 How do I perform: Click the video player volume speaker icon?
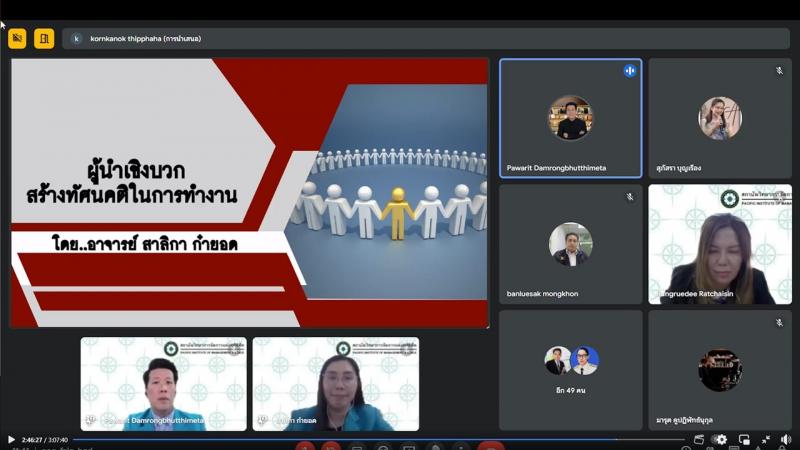pos(786,439)
